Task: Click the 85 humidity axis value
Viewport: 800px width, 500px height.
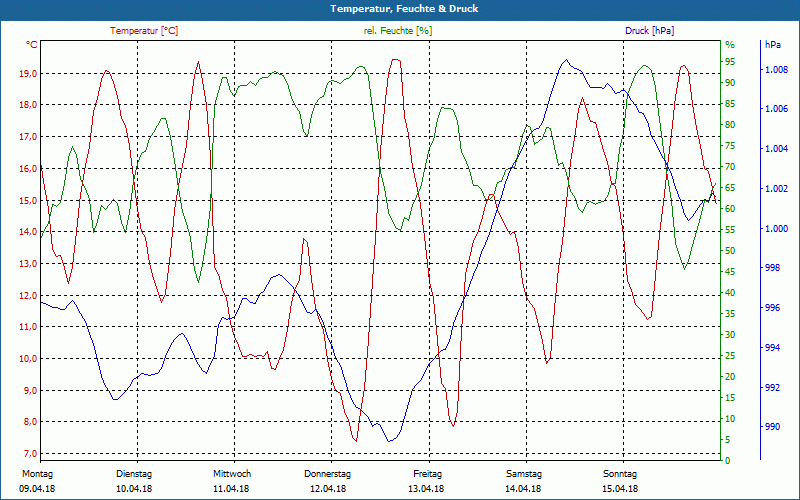Action: [x=730, y=104]
